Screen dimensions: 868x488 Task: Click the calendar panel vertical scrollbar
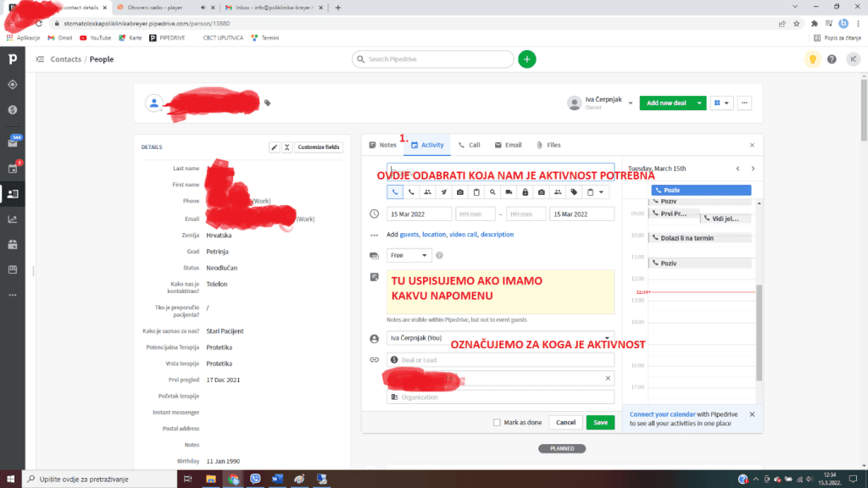click(x=759, y=332)
